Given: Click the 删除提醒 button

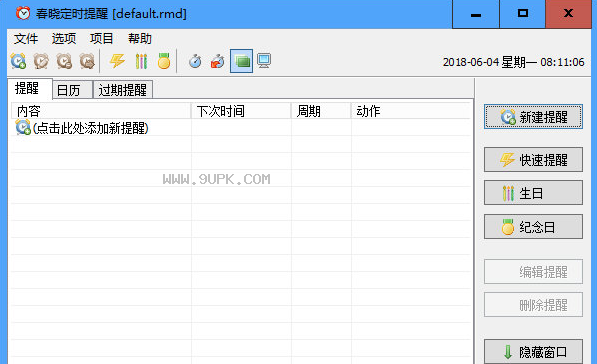Looking at the screenshot, I should click(x=533, y=305).
